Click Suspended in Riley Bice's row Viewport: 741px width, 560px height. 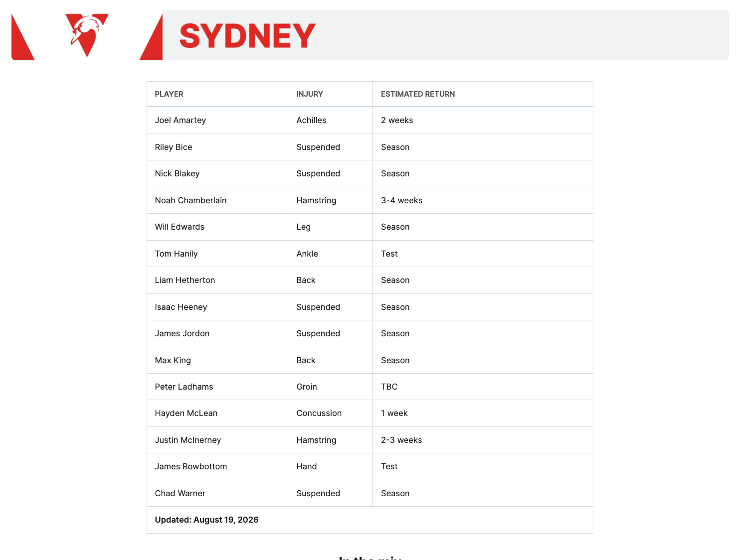coord(318,147)
